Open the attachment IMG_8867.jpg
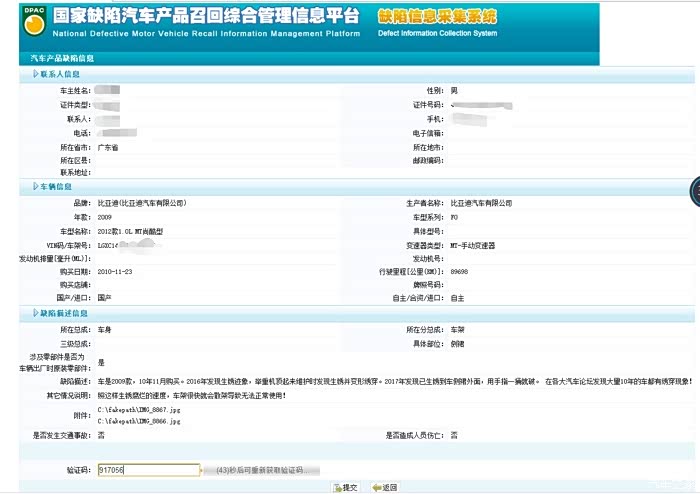700x494 pixels. 139,410
